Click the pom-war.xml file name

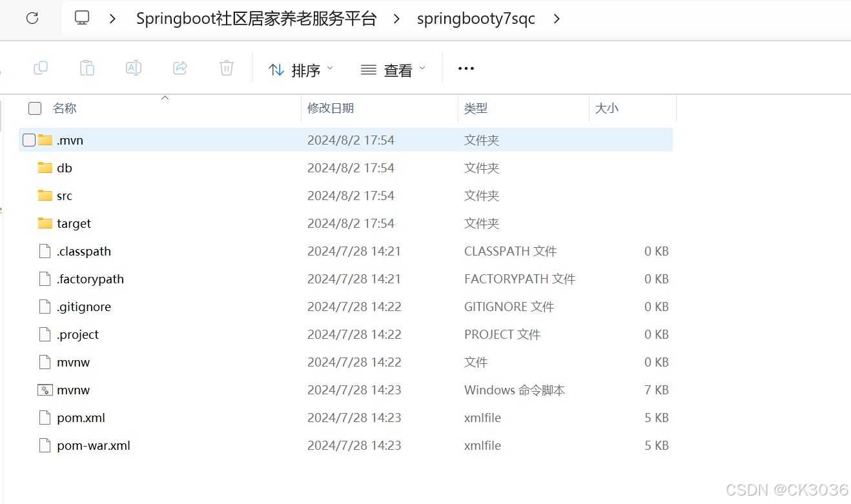click(x=94, y=445)
